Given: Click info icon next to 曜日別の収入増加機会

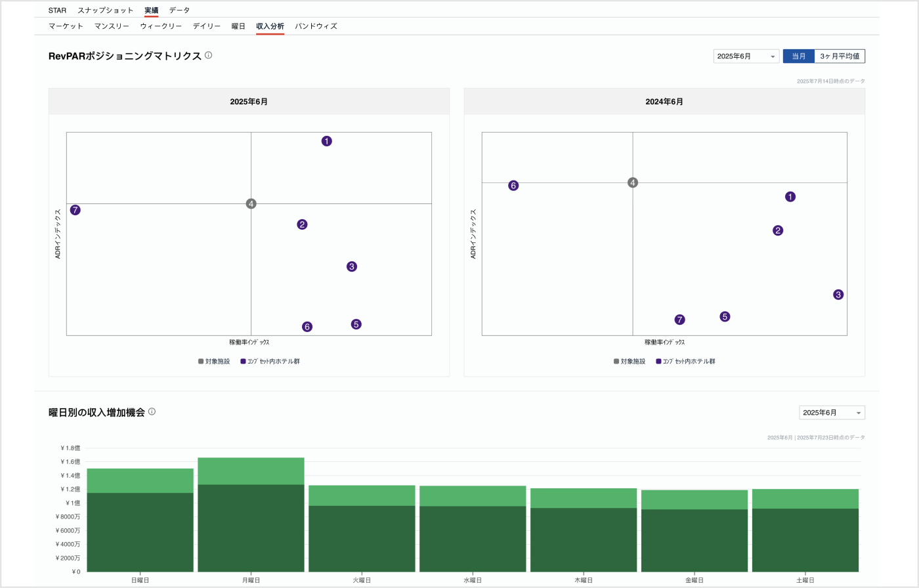Looking at the screenshot, I should [152, 412].
